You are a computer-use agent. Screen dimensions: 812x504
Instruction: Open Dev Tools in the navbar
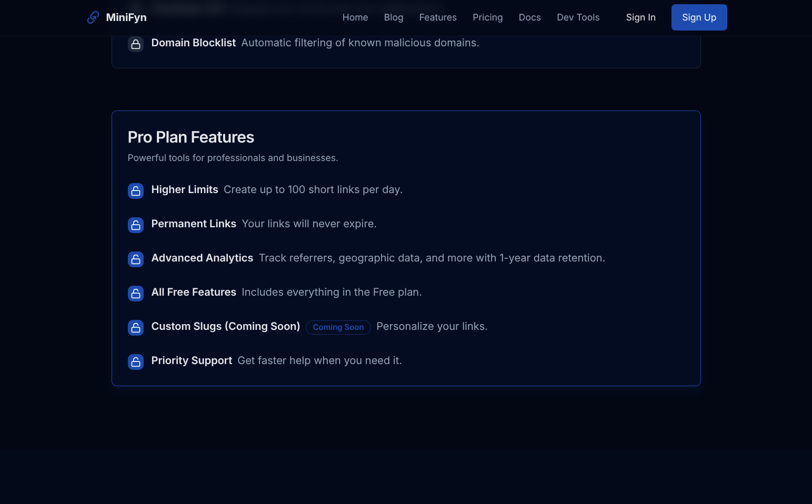(x=578, y=17)
